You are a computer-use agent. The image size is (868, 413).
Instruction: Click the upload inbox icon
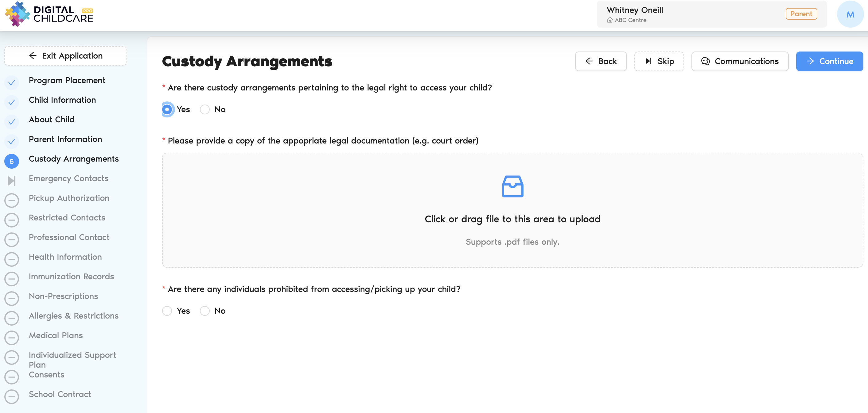click(x=512, y=186)
